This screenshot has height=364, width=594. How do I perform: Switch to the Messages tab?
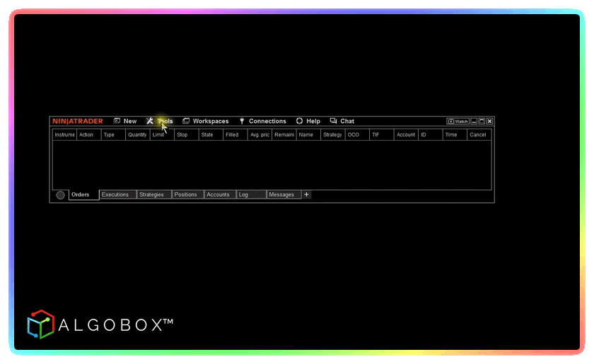(282, 195)
